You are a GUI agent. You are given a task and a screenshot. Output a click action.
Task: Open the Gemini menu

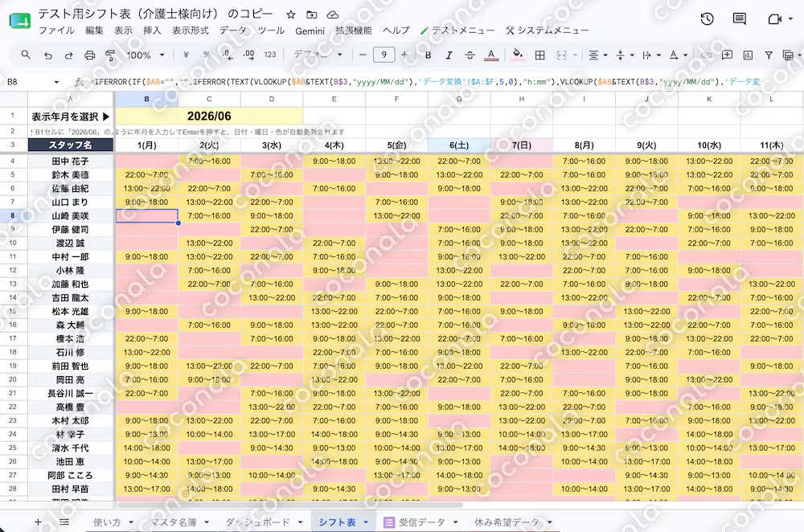coord(310,31)
